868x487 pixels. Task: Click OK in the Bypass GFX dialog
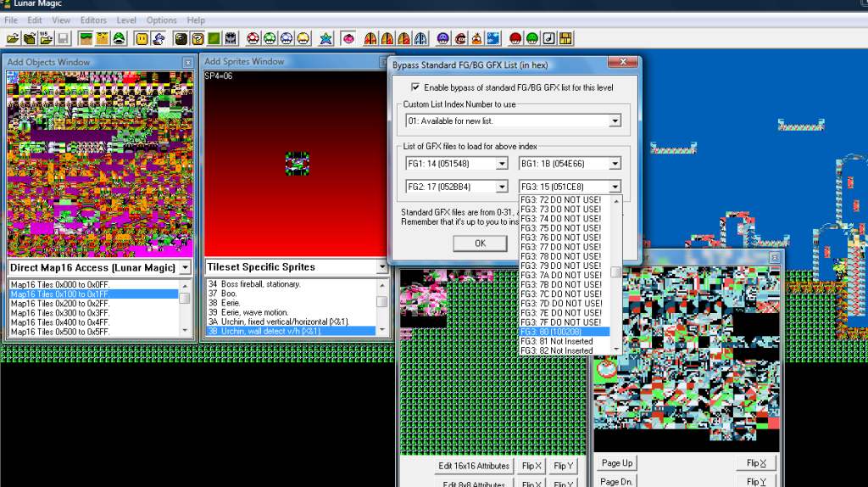480,243
